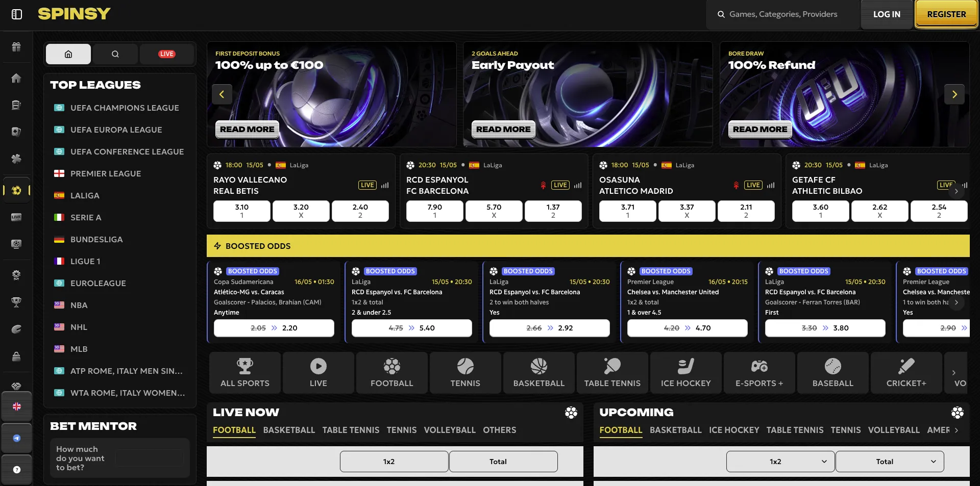The image size is (980, 486).
Task: Open the 100% Refund Bore Draw banner
Action: pyautogui.click(x=844, y=94)
